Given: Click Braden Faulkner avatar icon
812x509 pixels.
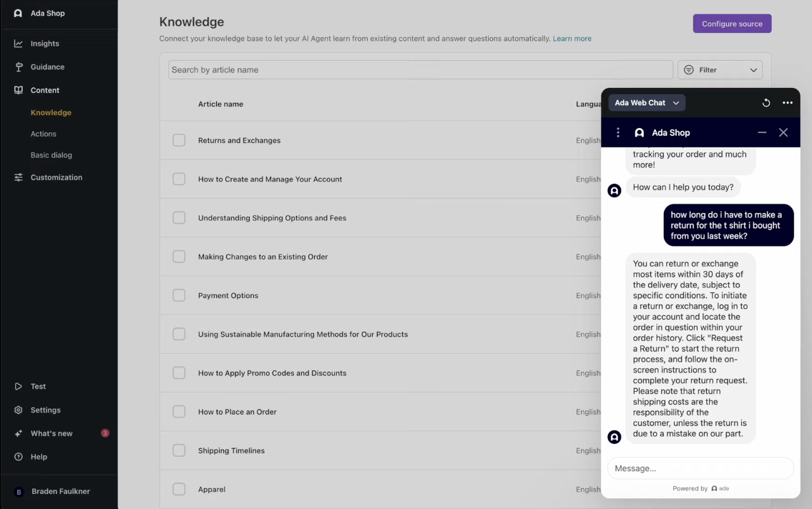Looking at the screenshot, I should coord(19,492).
